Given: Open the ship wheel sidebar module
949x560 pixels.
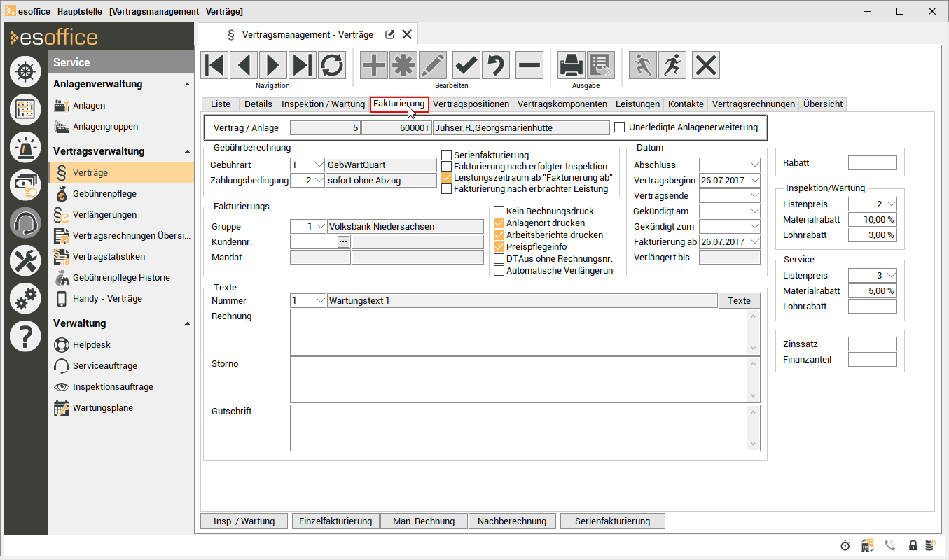Looking at the screenshot, I should tap(25, 71).
